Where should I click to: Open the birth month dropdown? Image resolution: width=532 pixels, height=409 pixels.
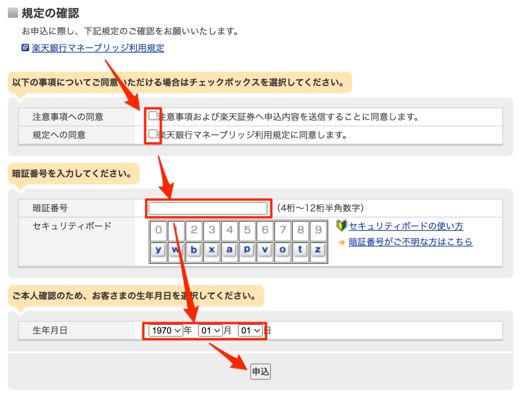pos(210,330)
